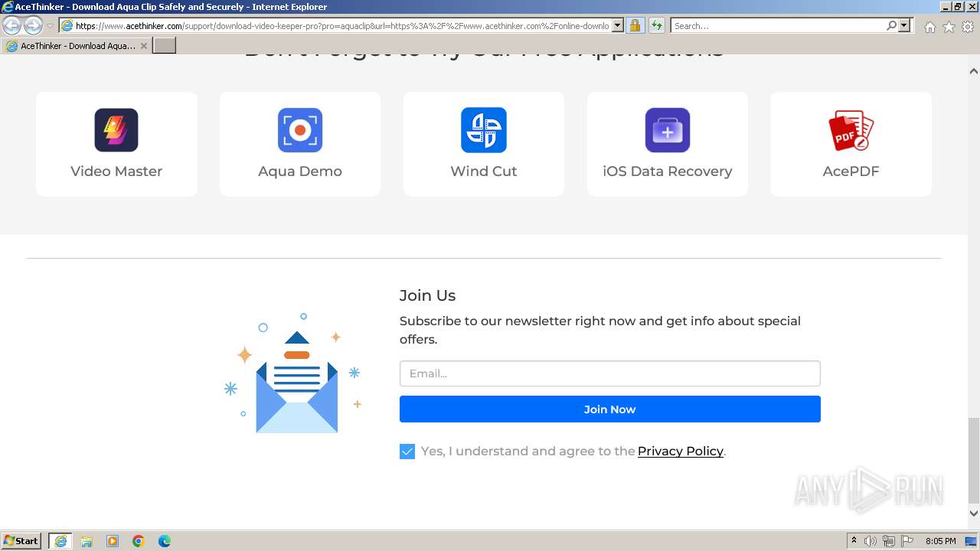Click the Join Now button
The height and width of the screenshot is (551, 980).
[x=610, y=409]
